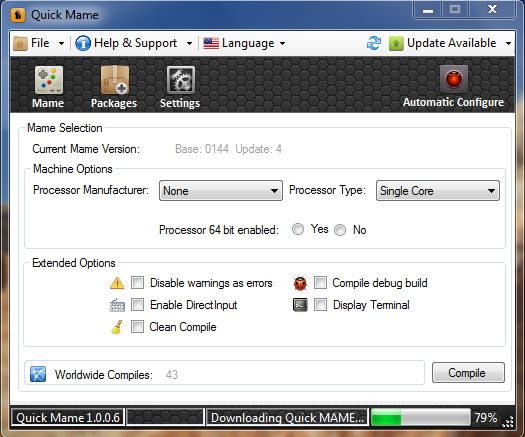Viewport: 525px width, 437px height.
Task: Minimize the Quick Mame window
Action: pyautogui.click(x=428, y=10)
